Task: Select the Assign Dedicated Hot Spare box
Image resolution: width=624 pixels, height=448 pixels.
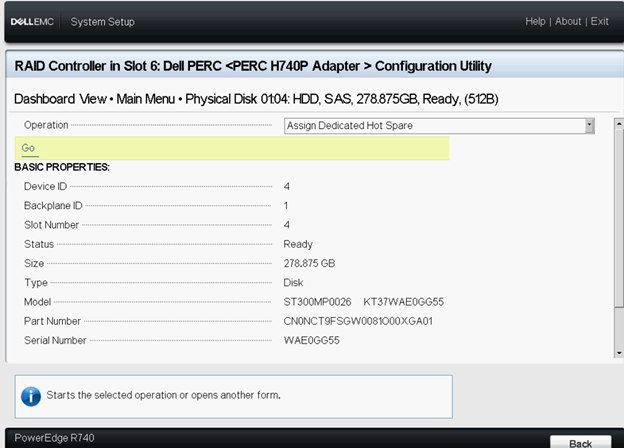Action: [439, 126]
